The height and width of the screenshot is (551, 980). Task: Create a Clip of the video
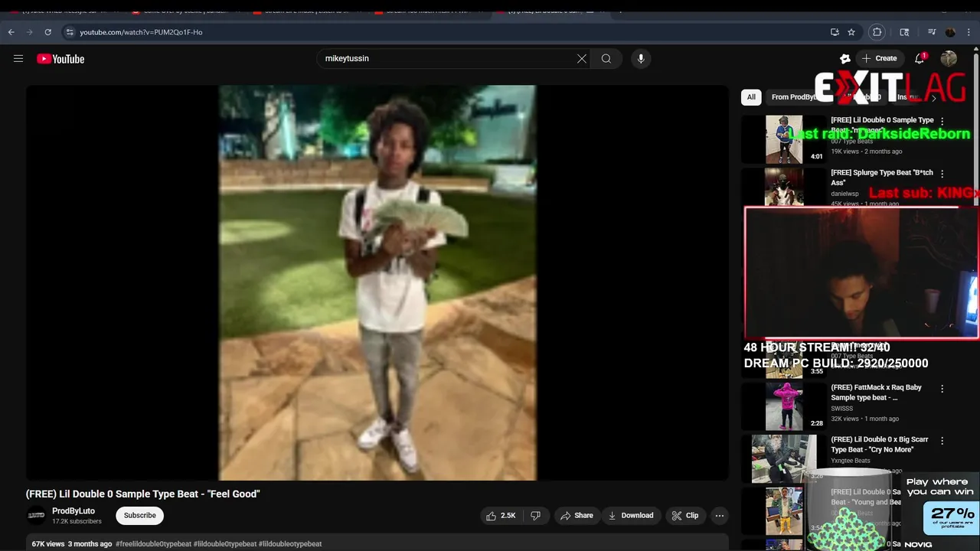pyautogui.click(x=685, y=516)
